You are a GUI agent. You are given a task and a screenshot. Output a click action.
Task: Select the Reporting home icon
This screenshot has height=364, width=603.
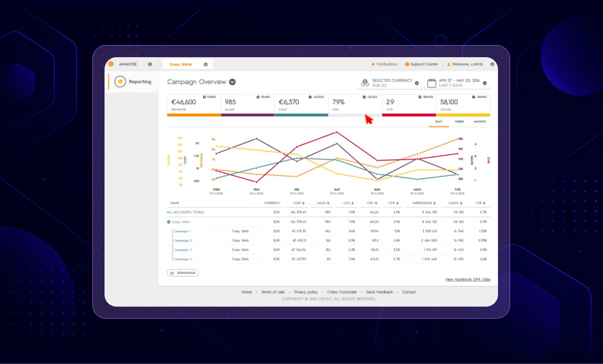[x=120, y=82]
